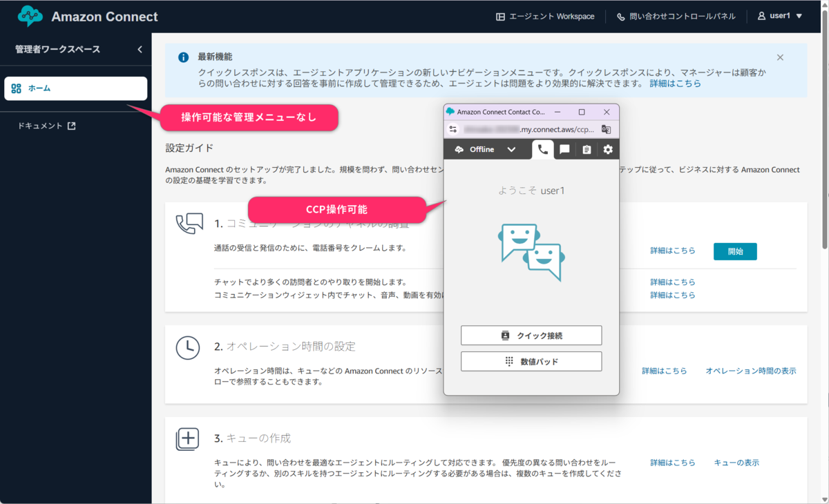
Task: Click the CCP window cloud favicon
Action: (x=450, y=112)
